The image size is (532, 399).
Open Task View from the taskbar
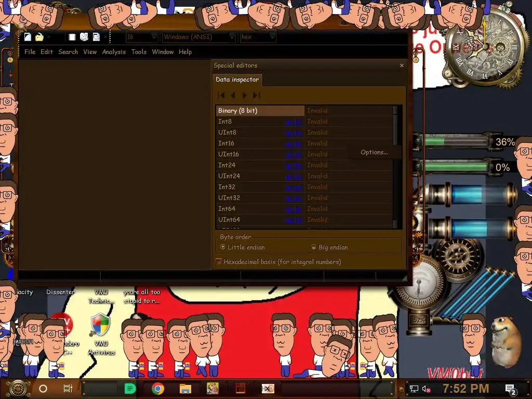coord(68,389)
